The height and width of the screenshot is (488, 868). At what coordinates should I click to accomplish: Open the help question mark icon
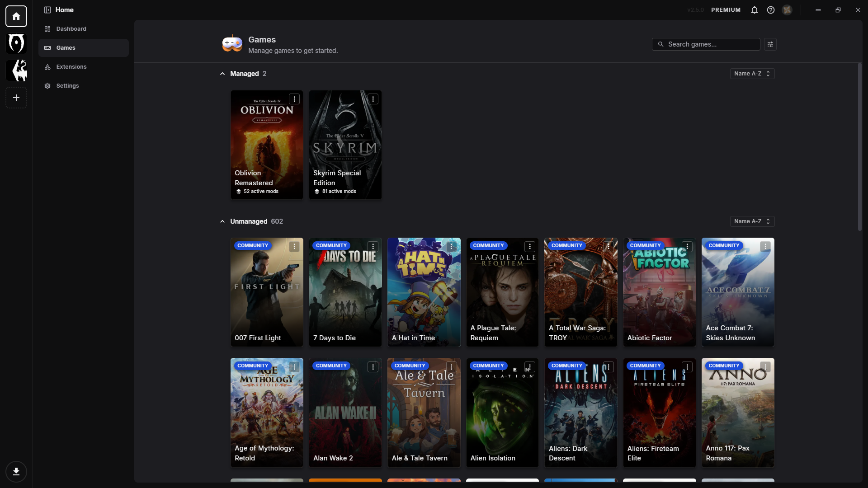pyautogui.click(x=771, y=10)
